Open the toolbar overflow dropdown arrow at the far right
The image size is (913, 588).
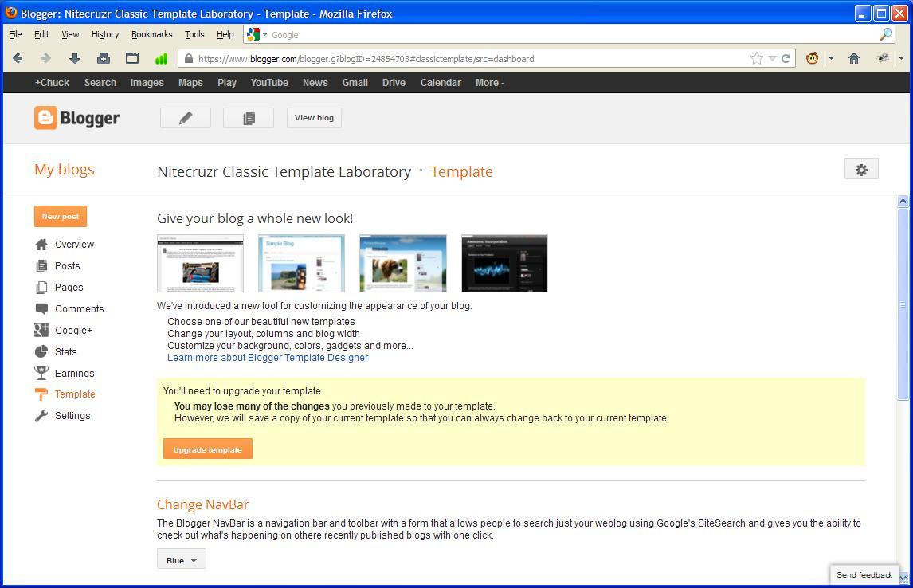tap(901, 58)
